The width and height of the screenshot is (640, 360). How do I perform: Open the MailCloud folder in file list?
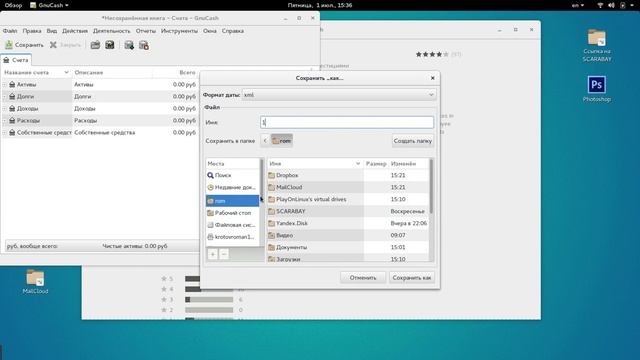[348, 187]
